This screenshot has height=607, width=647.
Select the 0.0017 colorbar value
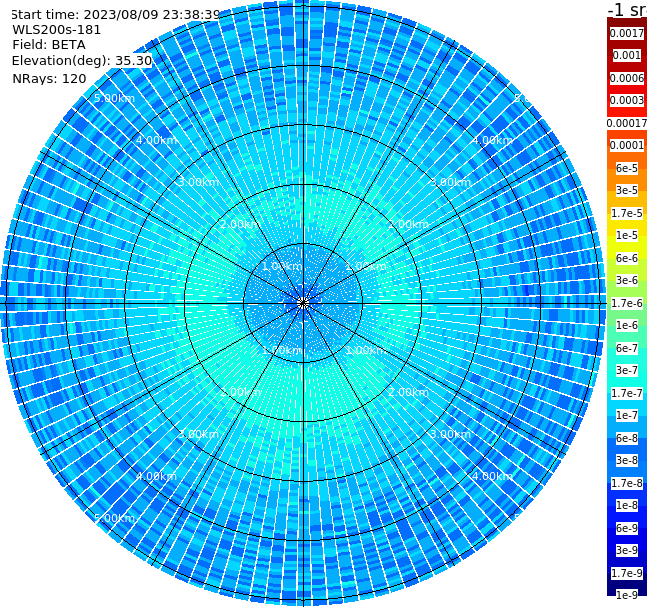(x=627, y=33)
